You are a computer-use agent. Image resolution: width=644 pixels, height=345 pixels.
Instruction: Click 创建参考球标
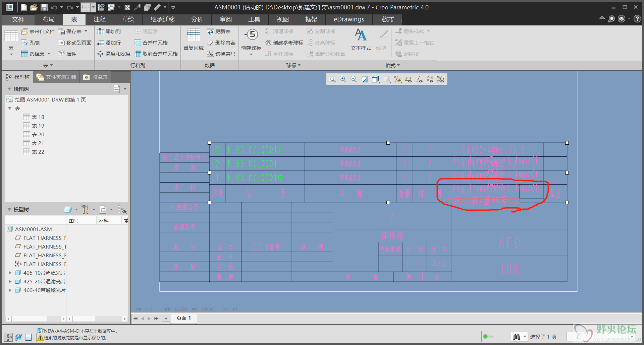[284, 43]
